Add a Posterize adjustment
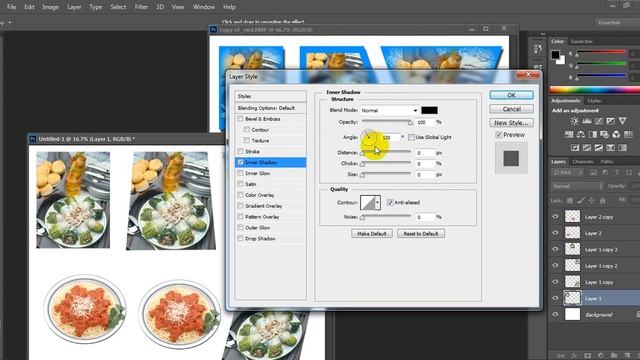Image resolution: width=640 pixels, height=360 pixels. click(x=587, y=147)
